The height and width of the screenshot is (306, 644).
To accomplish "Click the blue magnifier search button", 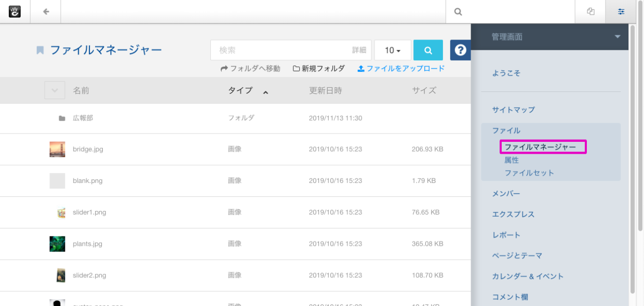I will click(428, 50).
